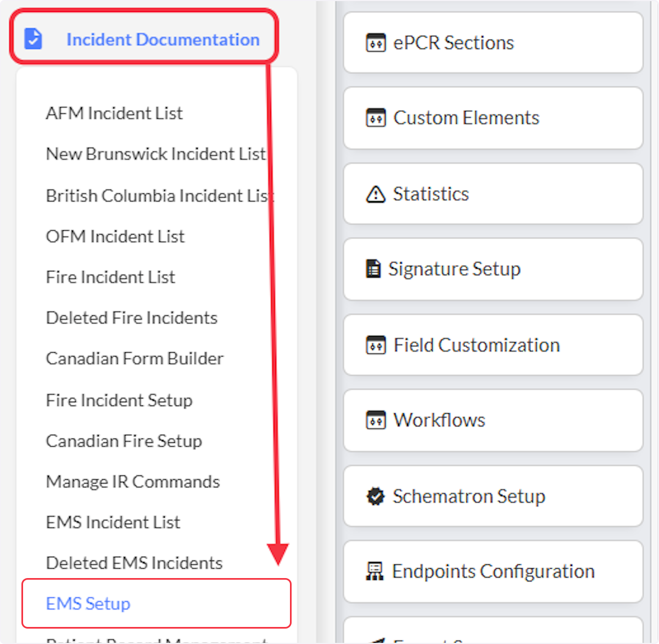The width and height of the screenshot is (659, 644).
Task: Click the Workflows card icon
Action: pos(376,420)
